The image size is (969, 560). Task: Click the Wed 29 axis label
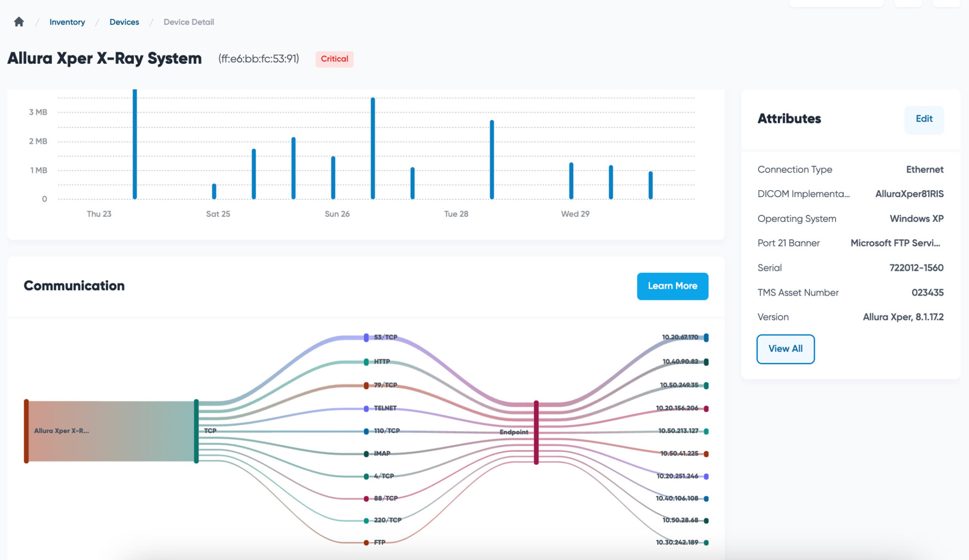(x=575, y=214)
